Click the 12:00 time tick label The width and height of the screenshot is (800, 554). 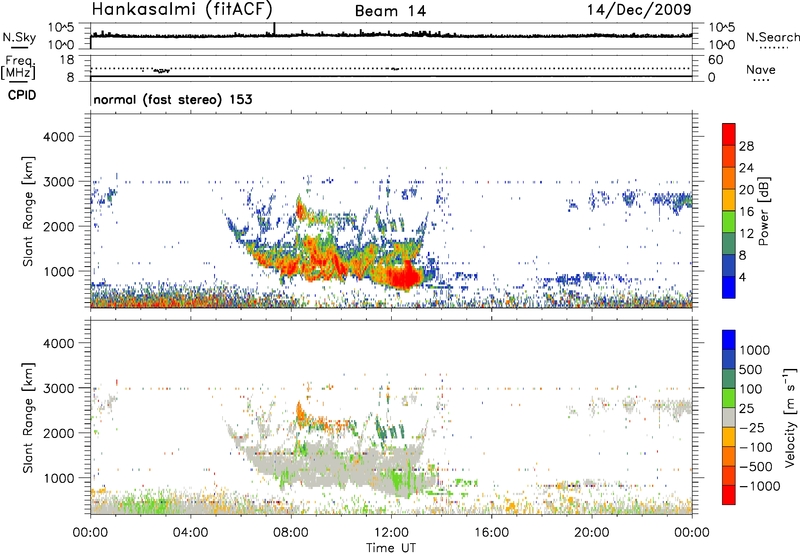[391, 533]
